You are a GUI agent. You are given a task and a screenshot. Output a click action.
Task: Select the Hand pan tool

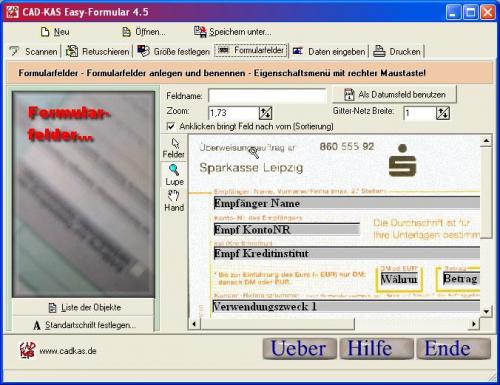click(174, 201)
